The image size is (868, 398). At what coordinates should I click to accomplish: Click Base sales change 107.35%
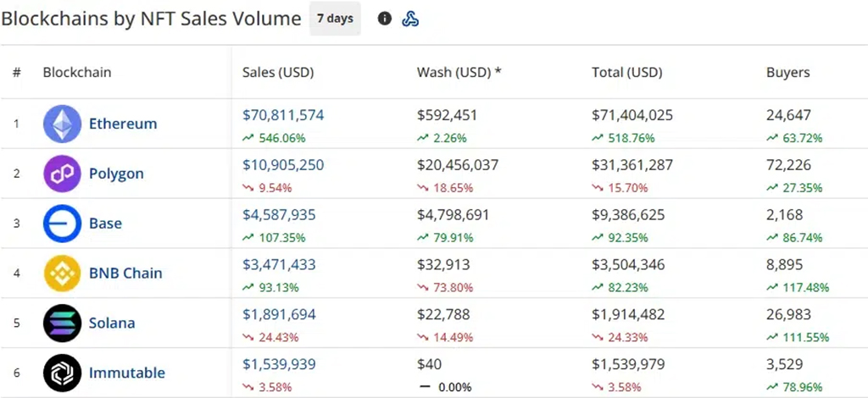click(274, 238)
